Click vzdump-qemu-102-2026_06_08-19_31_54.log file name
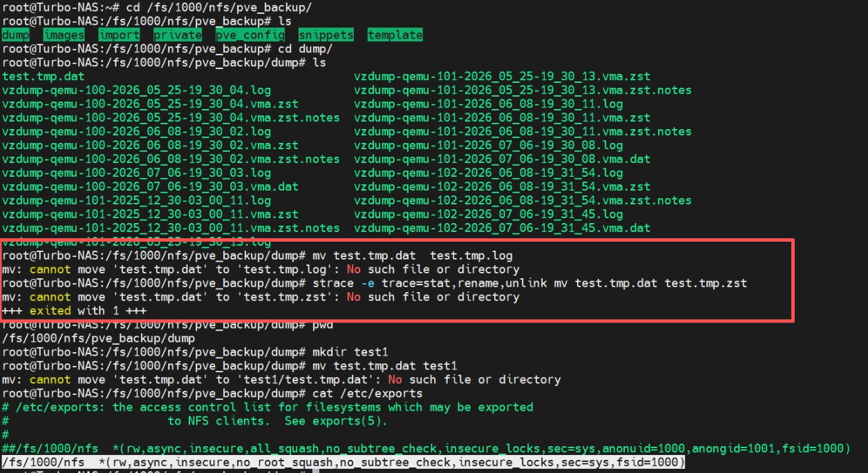868x473 pixels. point(489,173)
